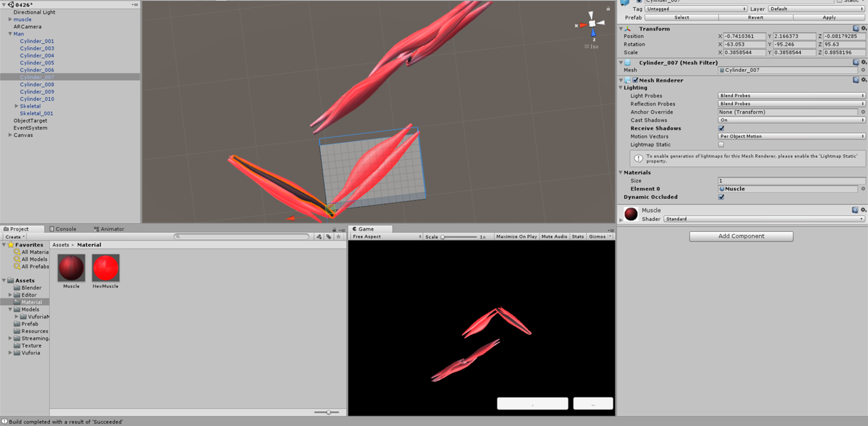Click the Hierarchy panel options icon
Image resolution: width=868 pixels, height=426 pixels.
pos(136,4)
